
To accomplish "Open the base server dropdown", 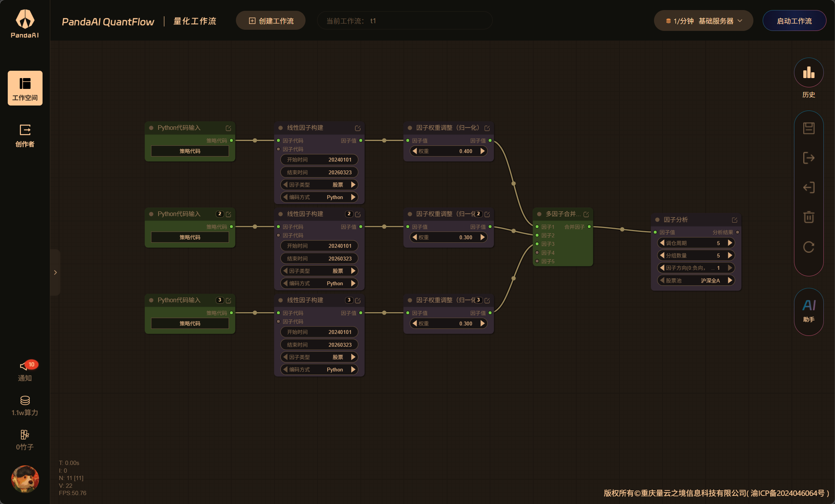I will 703,21.
